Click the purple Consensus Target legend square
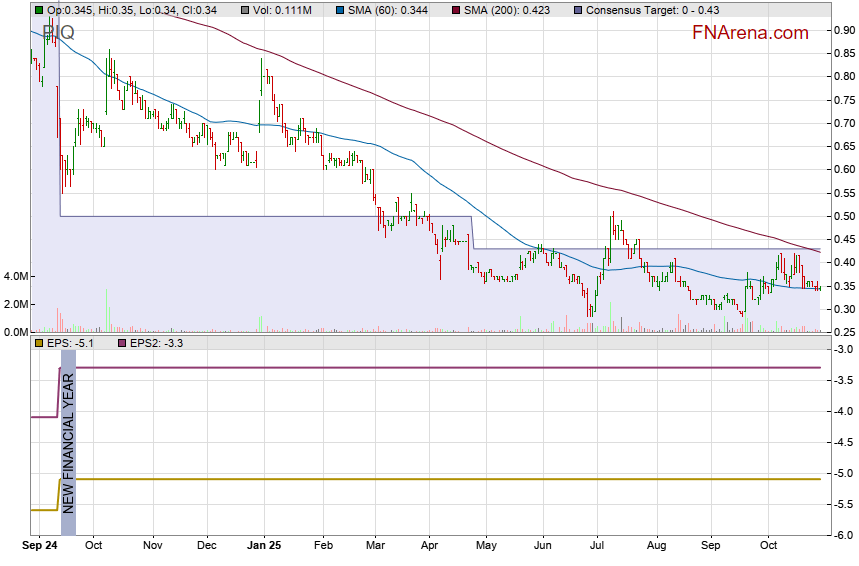The width and height of the screenshot is (859, 566). click(576, 10)
